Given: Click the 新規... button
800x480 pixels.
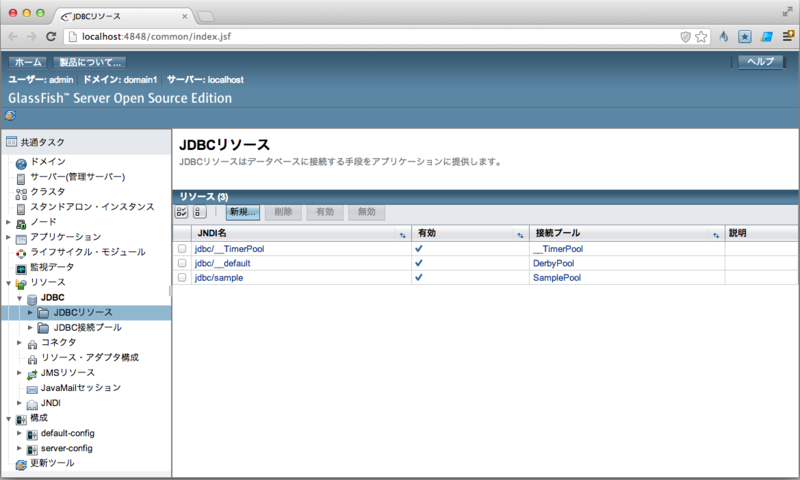Looking at the screenshot, I should (x=235, y=212).
